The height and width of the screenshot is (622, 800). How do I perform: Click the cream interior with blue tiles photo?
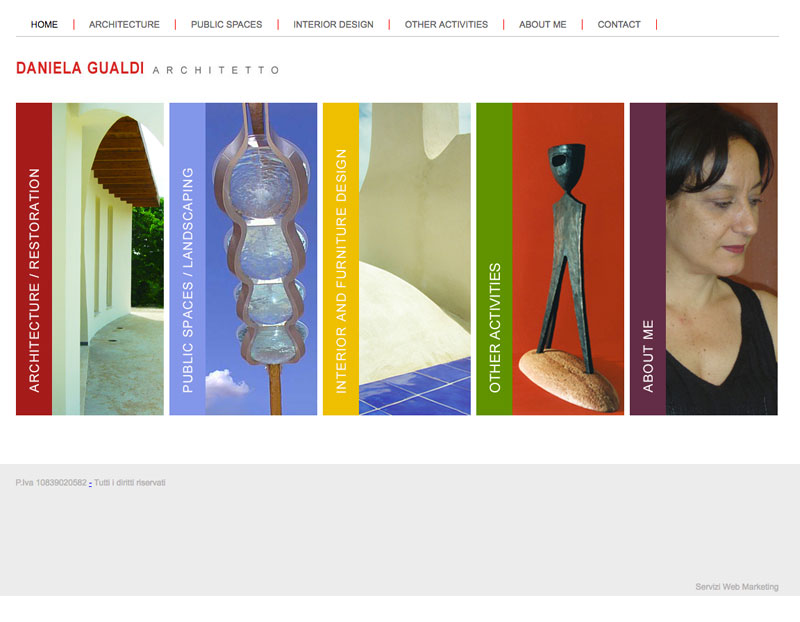[x=415, y=259]
